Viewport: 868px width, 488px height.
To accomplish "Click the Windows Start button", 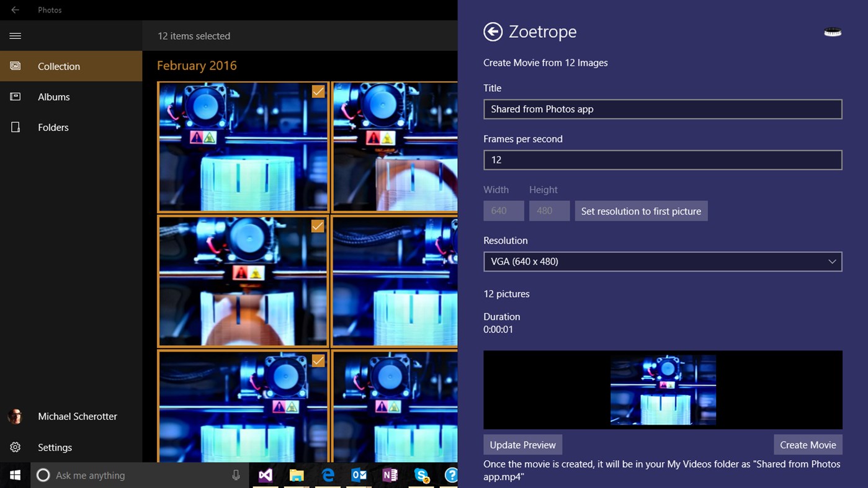I will (x=15, y=475).
